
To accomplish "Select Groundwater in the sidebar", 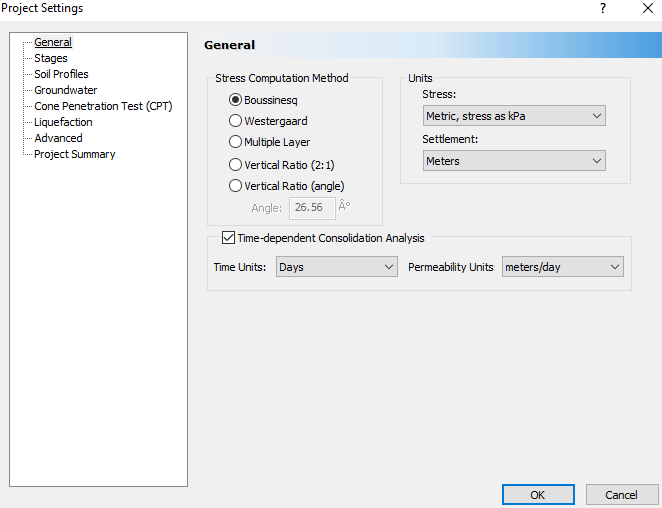I will pos(65,90).
